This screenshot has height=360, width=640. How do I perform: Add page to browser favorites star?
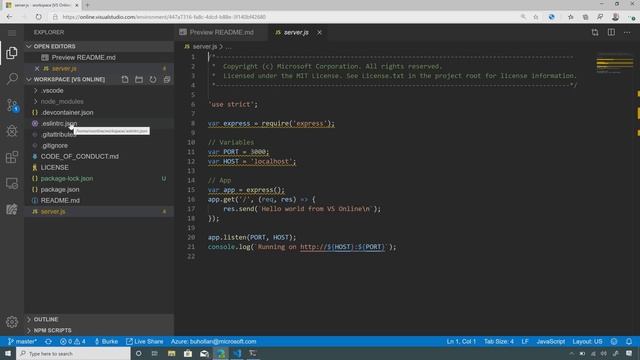pyautogui.click(x=536, y=17)
